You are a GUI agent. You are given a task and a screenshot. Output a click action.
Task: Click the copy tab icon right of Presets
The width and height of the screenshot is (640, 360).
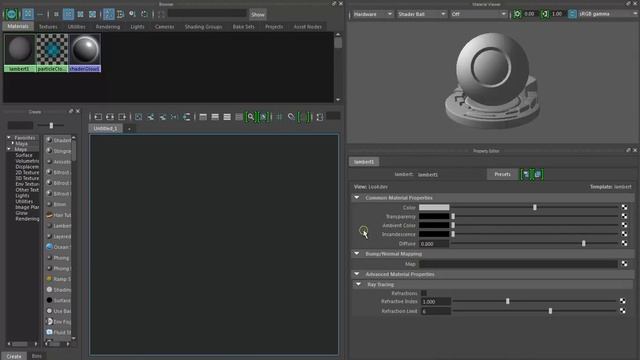tap(538, 174)
